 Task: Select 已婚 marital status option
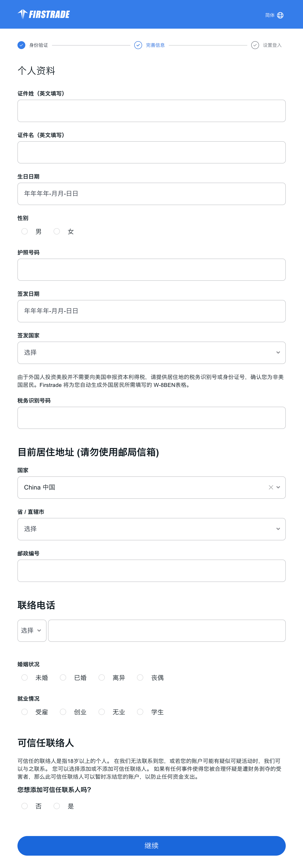click(63, 677)
